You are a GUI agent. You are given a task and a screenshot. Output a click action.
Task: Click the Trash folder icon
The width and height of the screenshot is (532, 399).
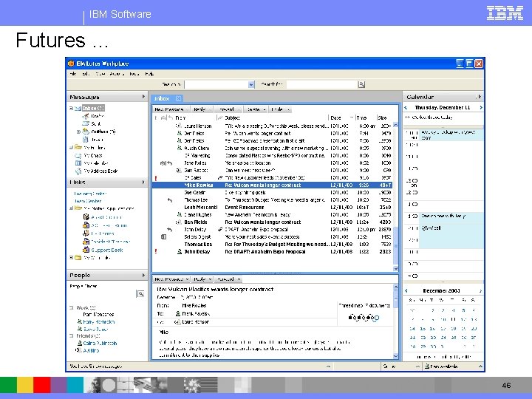(x=86, y=138)
